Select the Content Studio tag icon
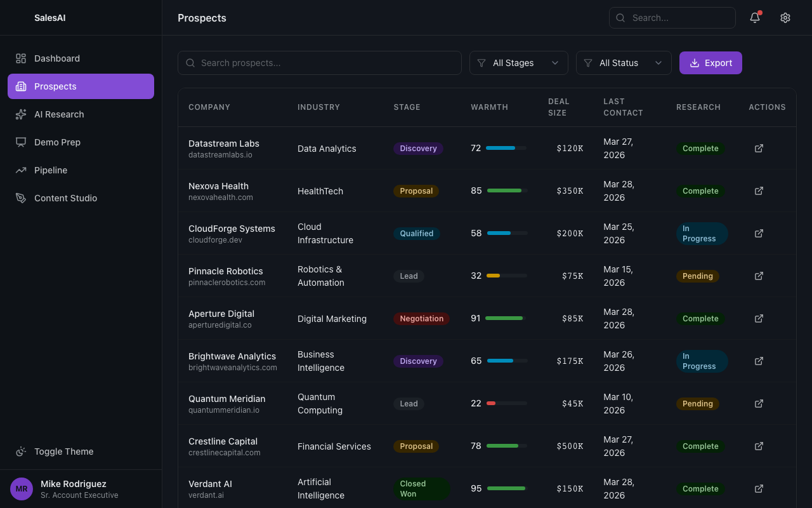Screen dimensions: 812x508 21,198
